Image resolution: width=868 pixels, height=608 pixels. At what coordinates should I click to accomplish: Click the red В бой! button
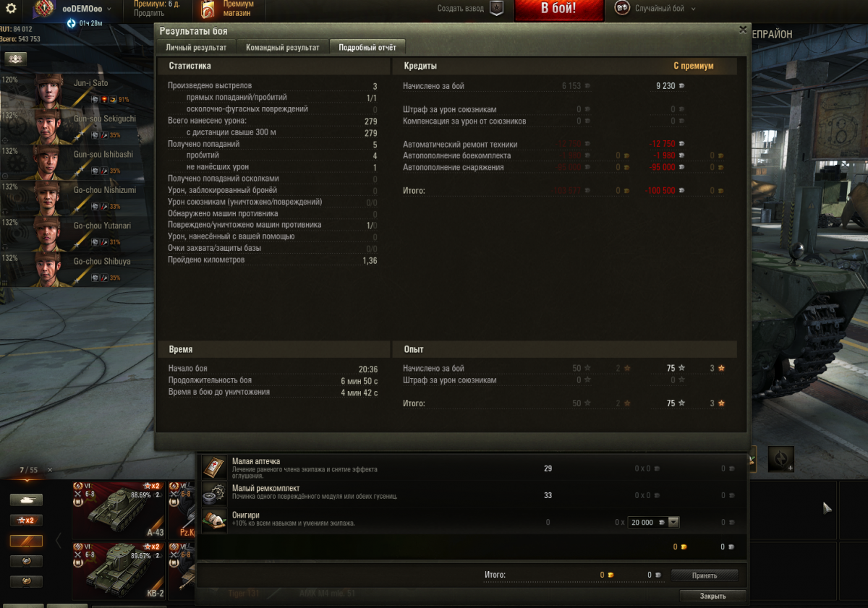[x=558, y=9]
